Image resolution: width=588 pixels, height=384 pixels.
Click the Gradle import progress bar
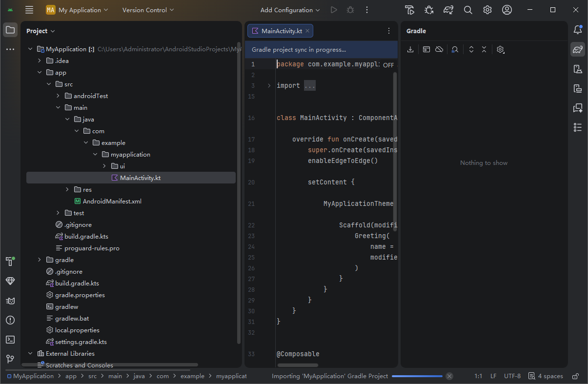(x=417, y=376)
